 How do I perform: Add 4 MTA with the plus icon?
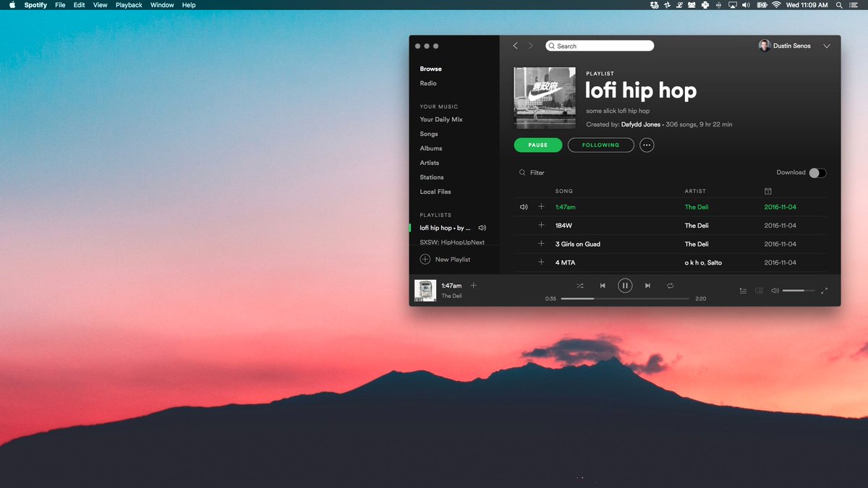(541, 262)
